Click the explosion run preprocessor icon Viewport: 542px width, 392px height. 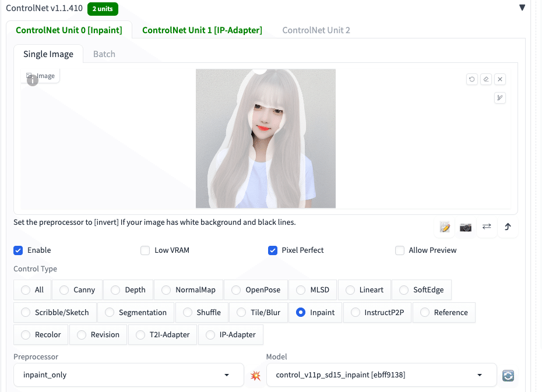click(x=255, y=376)
